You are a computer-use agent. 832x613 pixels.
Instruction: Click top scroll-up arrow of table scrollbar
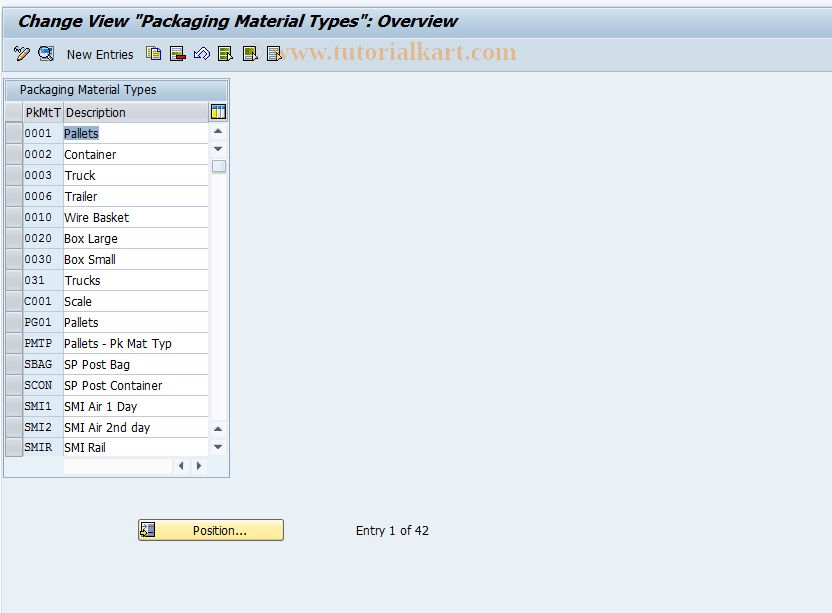[218, 131]
